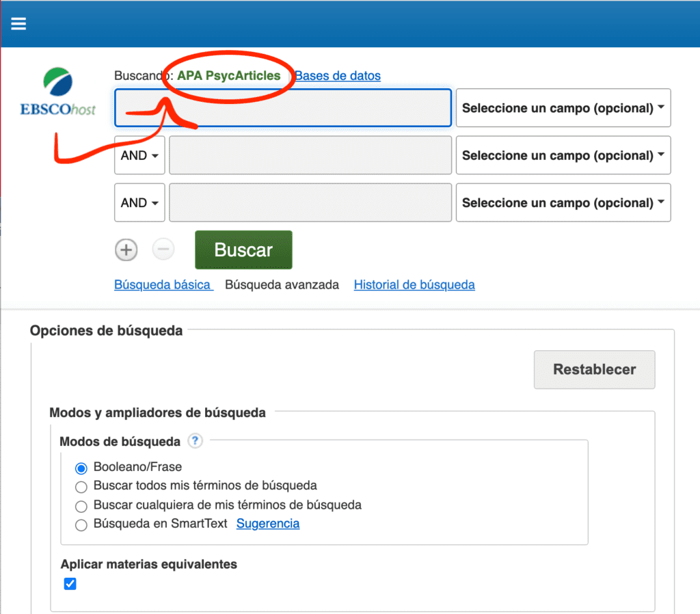
Task: Select Booleano/Frase search mode
Action: click(x=81, y=468)
